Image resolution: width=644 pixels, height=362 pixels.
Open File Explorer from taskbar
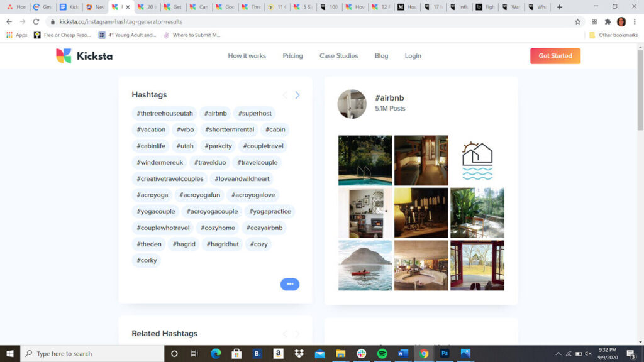click(x=340, y=353)
